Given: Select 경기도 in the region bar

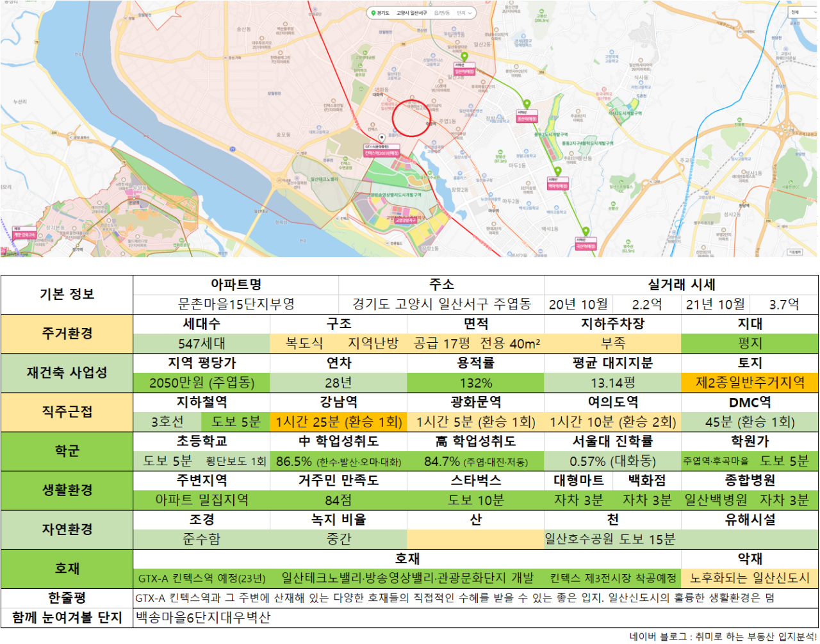Looking at the screenshot, I should coord(383,13).
